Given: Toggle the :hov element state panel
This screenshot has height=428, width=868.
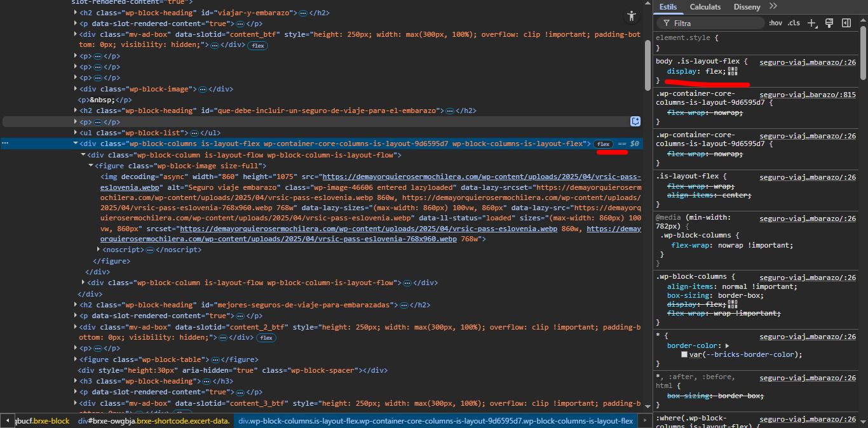Looking at the screenshot, I should click(x=775, y=23).
